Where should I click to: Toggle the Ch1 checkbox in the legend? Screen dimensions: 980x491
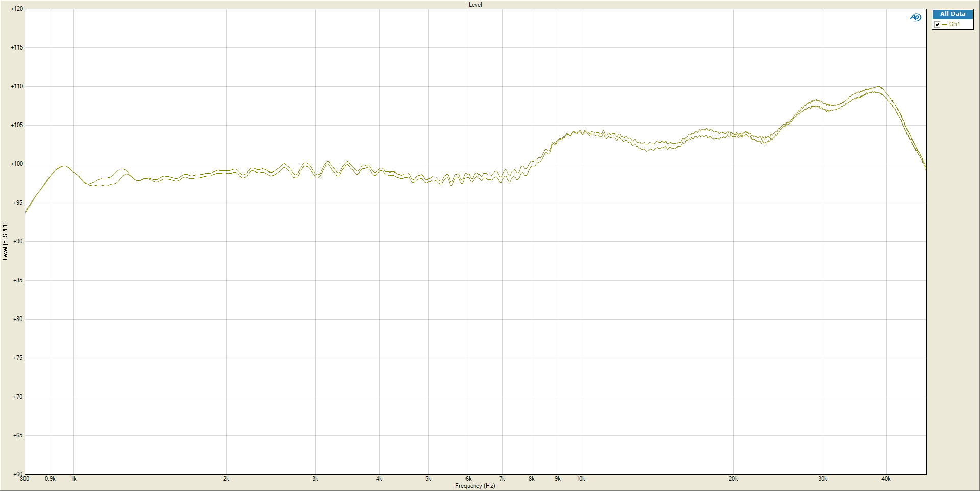[937, 24]
